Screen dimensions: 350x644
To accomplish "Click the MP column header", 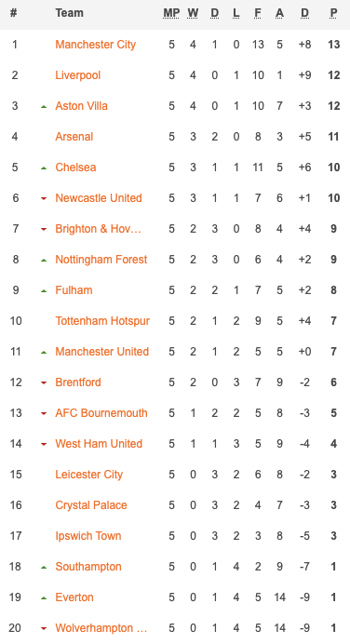I will 171,13.
